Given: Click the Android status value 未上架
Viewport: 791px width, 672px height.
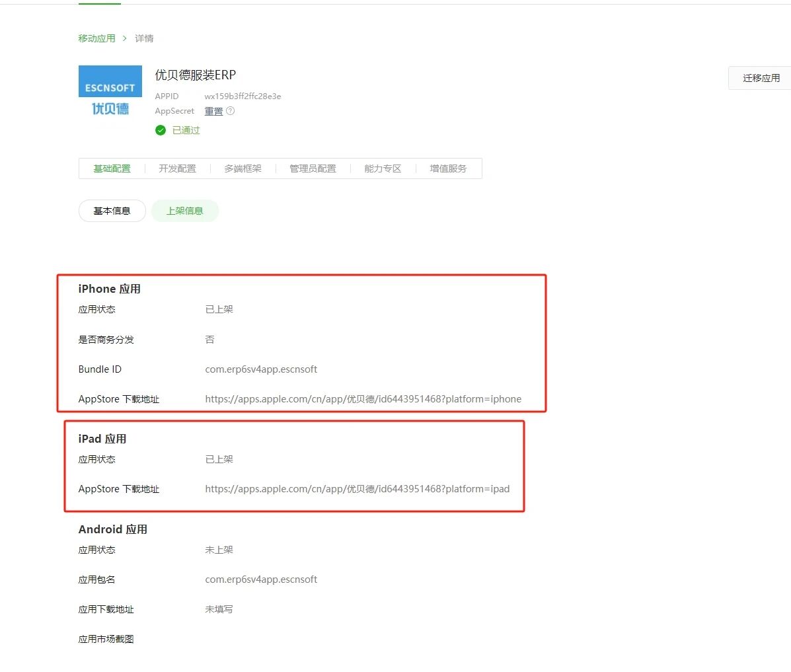Looking at the screenshot, I should (219, 550).
